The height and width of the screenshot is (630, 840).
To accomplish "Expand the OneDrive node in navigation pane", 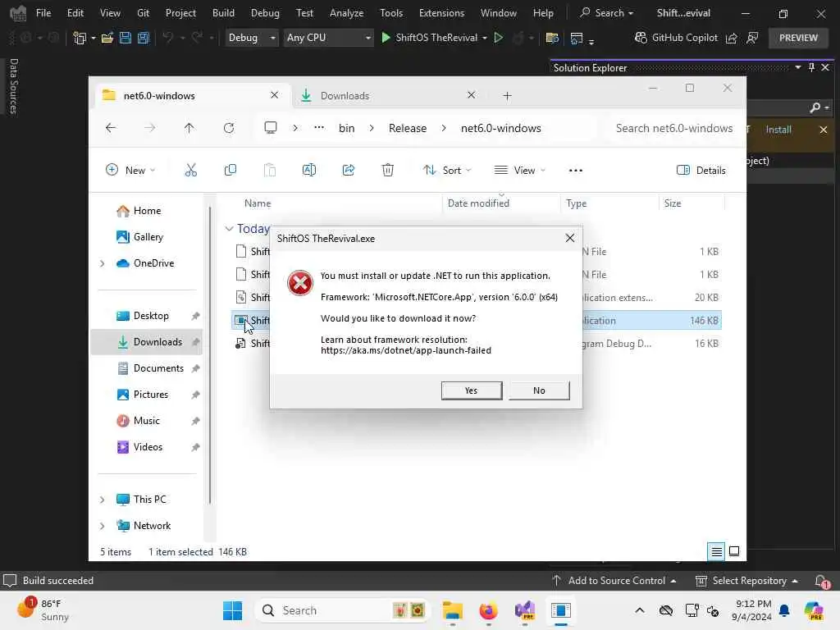I will tap(102, 263).
